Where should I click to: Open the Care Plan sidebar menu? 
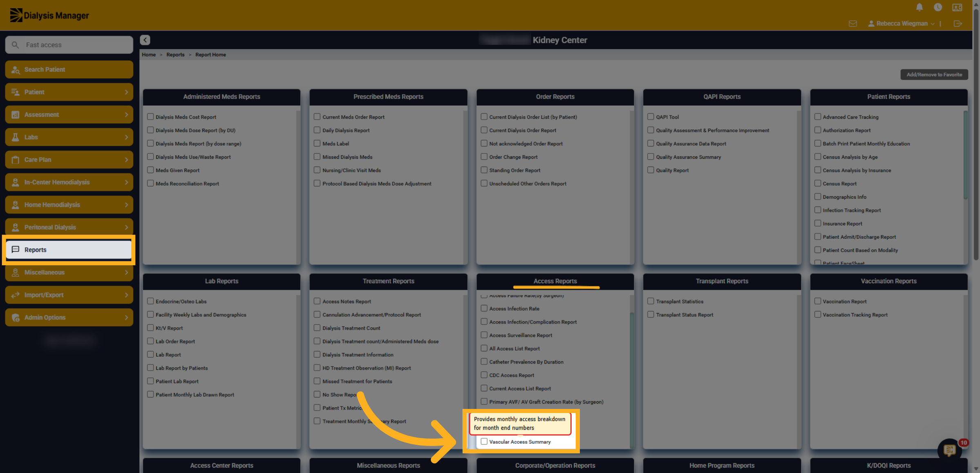click(x=69, y=160)
